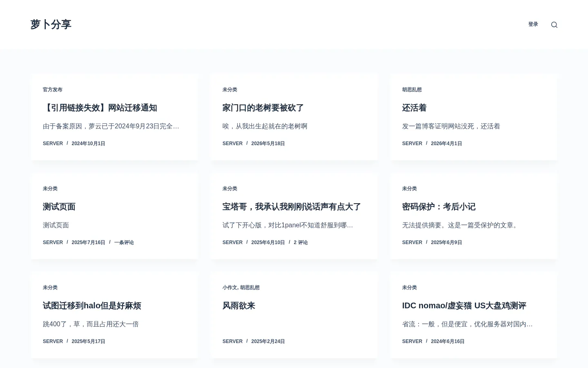Click the date 2025年7月16日
This screenshot has height=368, width=588.
coord(89,242)
